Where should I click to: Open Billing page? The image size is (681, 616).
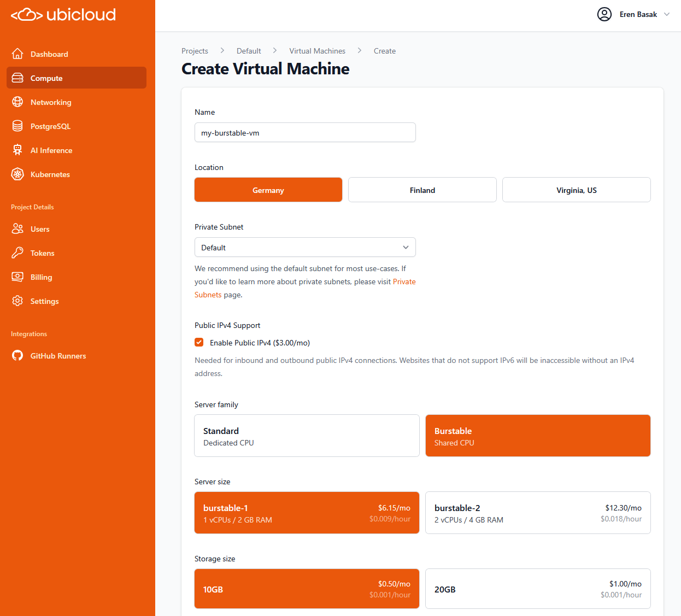coord(77,277)
